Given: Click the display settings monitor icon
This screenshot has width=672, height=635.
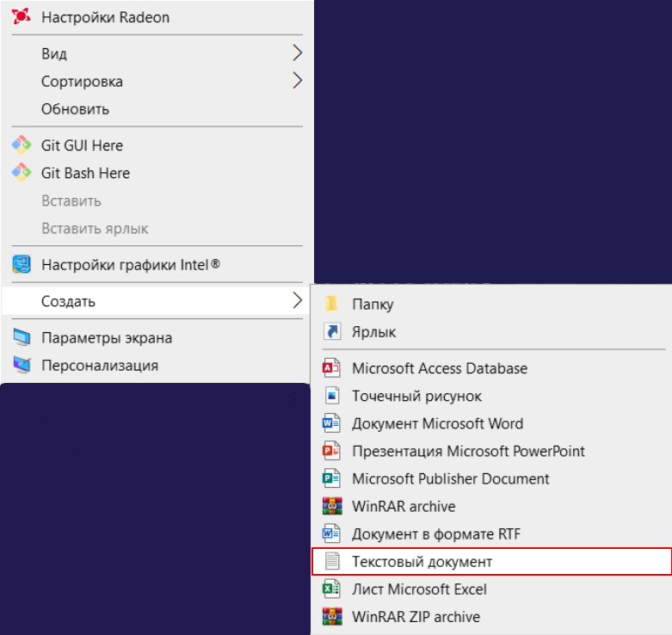Looking at the screenshot, I should (x=22, y=337).
